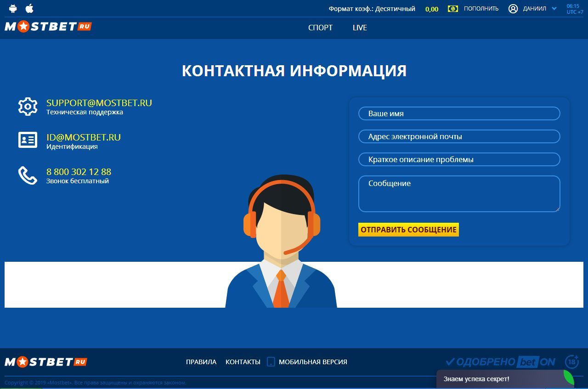Click the Android app download icon

tap(12, 8)
